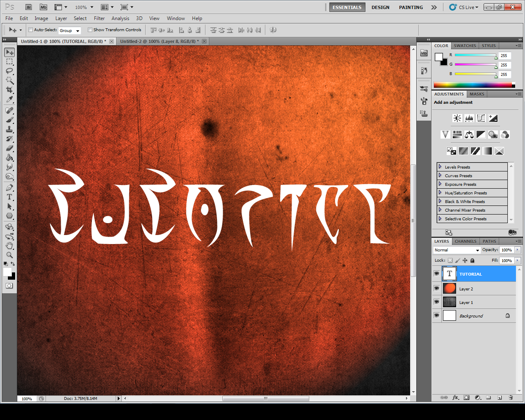Select the Horizontal Type tool
525x420 pixels.
(x=9, y=197)
